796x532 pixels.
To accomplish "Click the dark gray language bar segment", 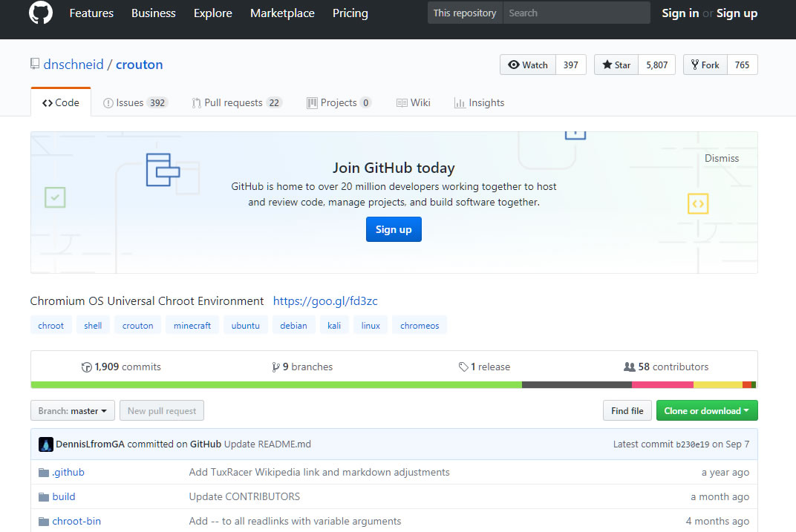I will click(x=577, y=385).
